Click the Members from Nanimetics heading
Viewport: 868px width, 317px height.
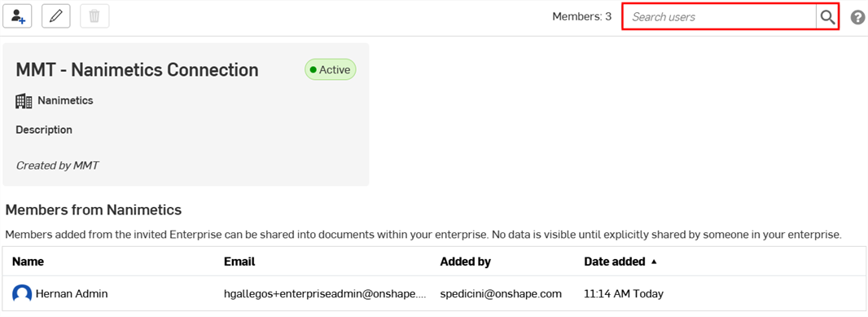point(94,210)
